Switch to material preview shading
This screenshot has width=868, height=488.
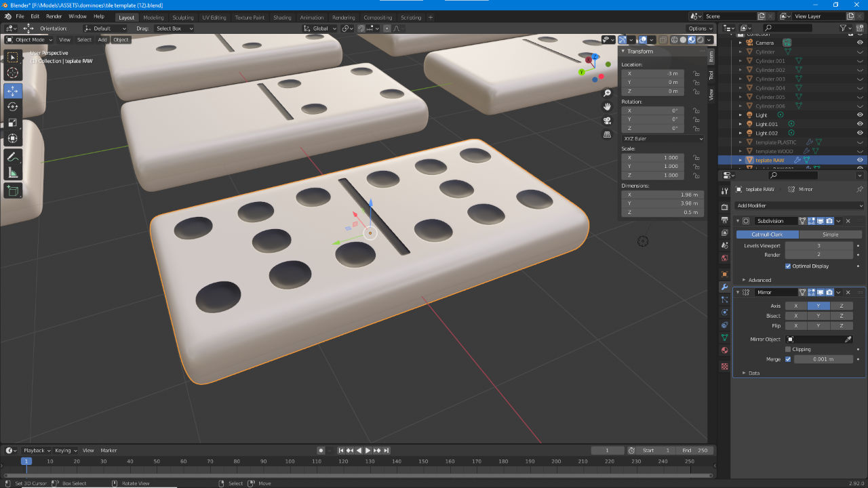pyautogui.click(x=692, y=40)
